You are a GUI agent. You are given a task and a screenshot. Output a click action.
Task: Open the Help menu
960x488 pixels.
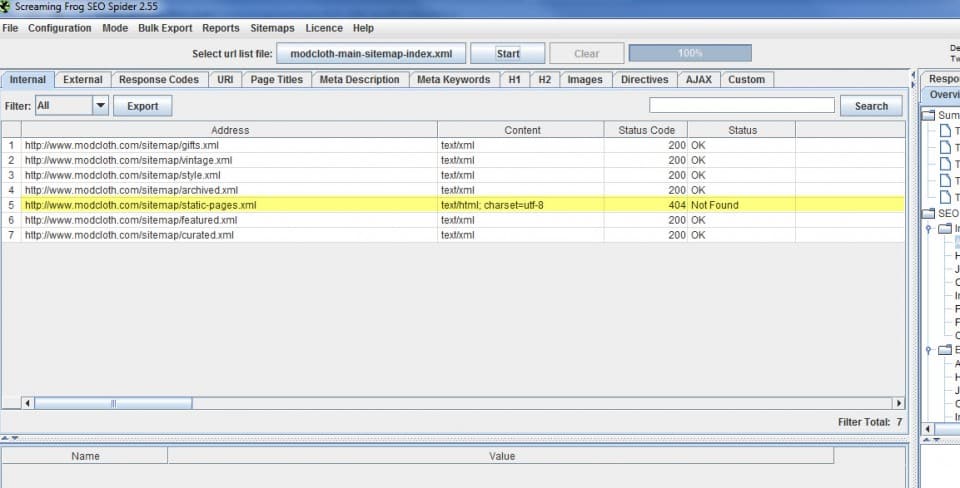pos(363,28)
